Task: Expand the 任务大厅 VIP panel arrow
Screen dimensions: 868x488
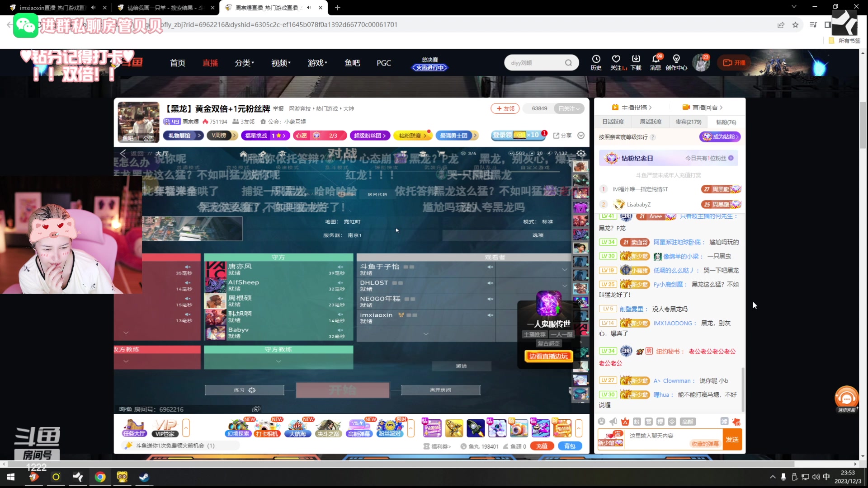Action: (186, 427)
